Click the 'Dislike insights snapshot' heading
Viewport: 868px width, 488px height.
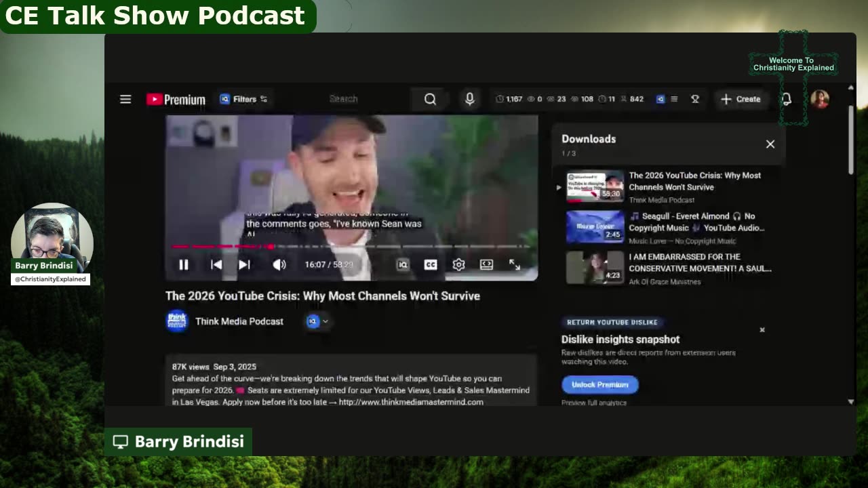620,340
